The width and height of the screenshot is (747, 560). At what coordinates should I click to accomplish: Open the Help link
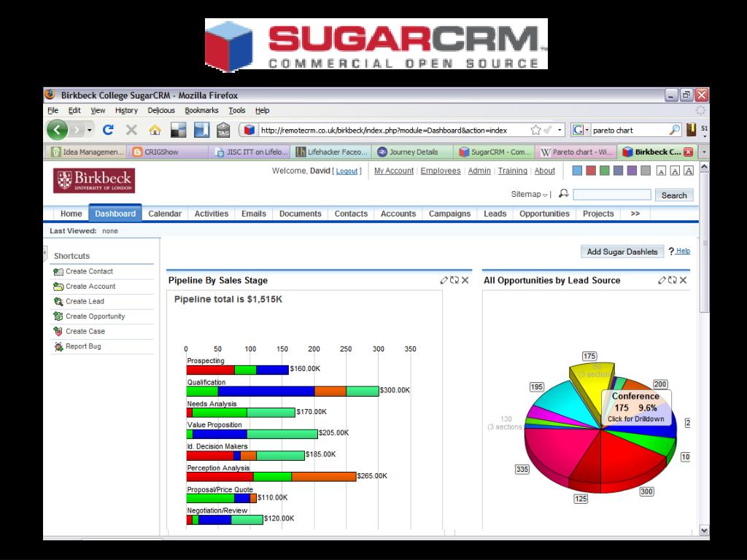pyautogui.click(x=683, y=251)
